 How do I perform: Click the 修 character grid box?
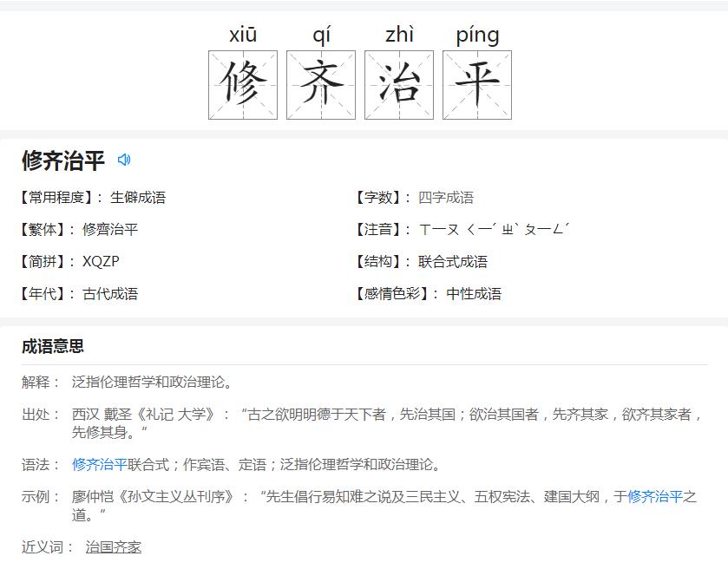coord(243,85)
